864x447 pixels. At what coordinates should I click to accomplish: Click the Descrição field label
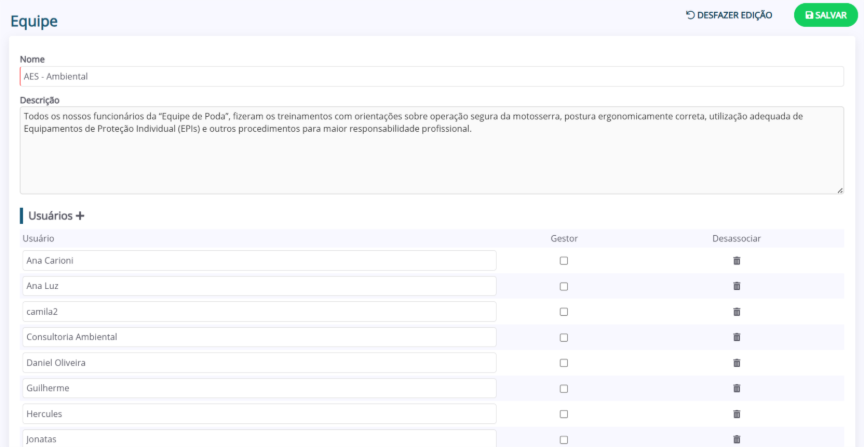pyautogui.click(x=40, y=100)
